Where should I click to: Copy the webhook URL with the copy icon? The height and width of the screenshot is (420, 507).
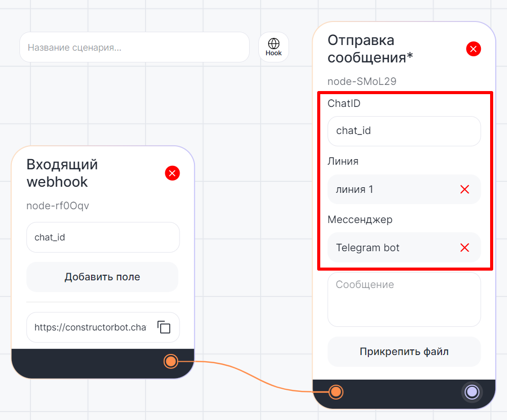point(164,327)
